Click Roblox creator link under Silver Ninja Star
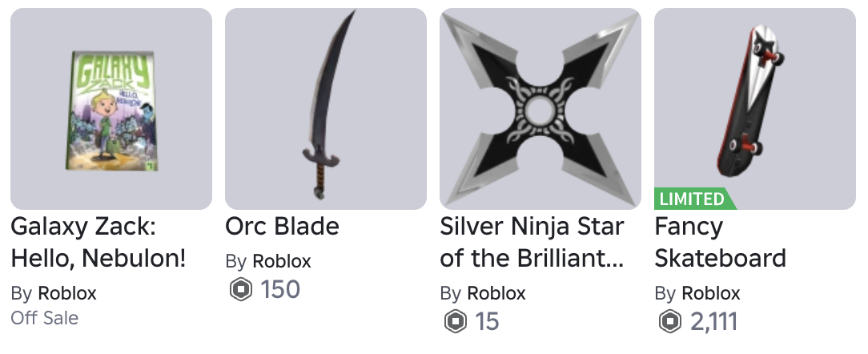The image size is (868, 354). pyautogui.click(x=496, y=293)
